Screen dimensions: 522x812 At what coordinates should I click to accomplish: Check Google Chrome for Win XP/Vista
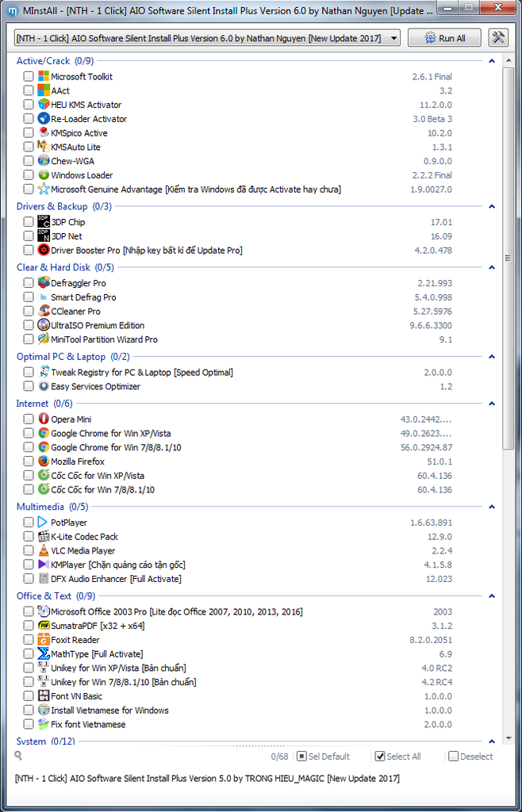click(x=29, y=433)
